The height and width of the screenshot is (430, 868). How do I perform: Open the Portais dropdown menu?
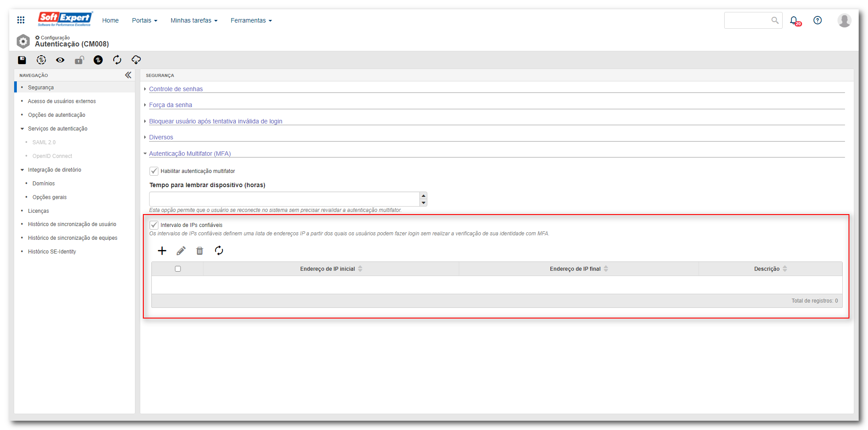[145, 20]
